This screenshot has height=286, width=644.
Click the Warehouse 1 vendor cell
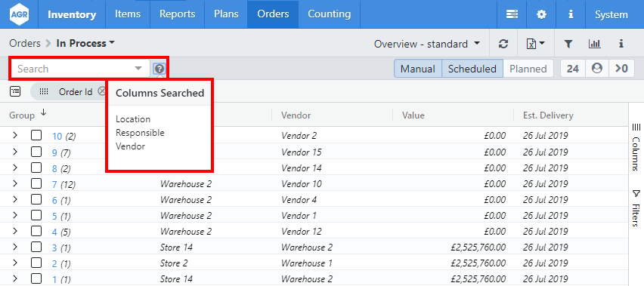click(x=307, y=263)
